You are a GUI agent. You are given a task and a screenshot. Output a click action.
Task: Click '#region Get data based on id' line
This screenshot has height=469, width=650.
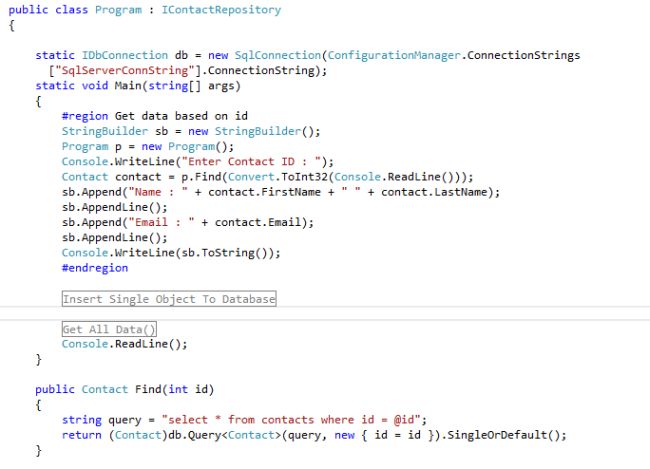click(x=155, y=116)
